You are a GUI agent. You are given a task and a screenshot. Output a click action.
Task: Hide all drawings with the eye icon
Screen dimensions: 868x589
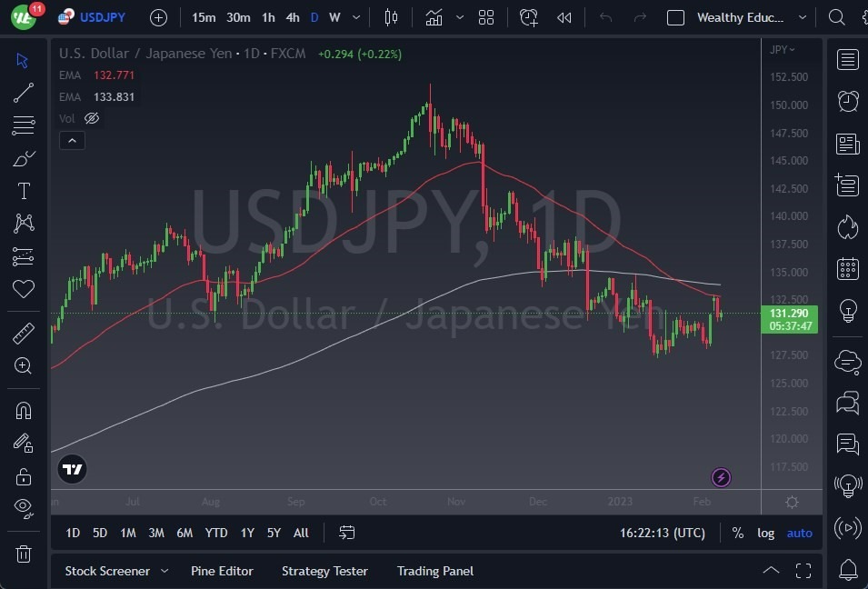click(24, 509)
